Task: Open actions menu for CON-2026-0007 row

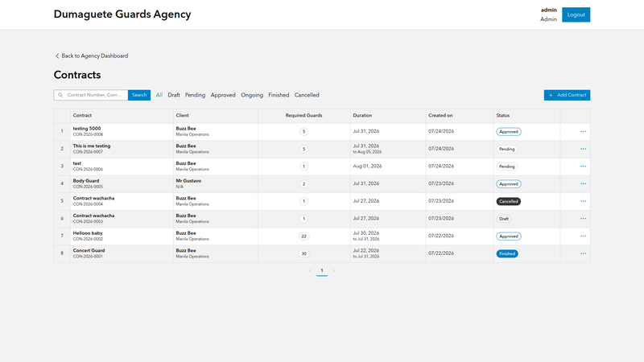Action: pyautogui.click(x=583, y=149)
